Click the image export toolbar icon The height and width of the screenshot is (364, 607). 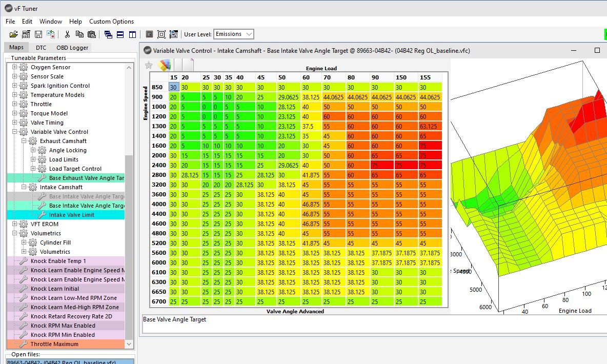[x=174, y=34]
